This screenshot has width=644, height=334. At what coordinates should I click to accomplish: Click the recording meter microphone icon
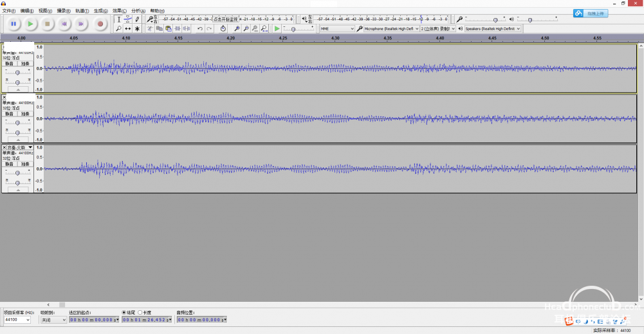(151, 19)
